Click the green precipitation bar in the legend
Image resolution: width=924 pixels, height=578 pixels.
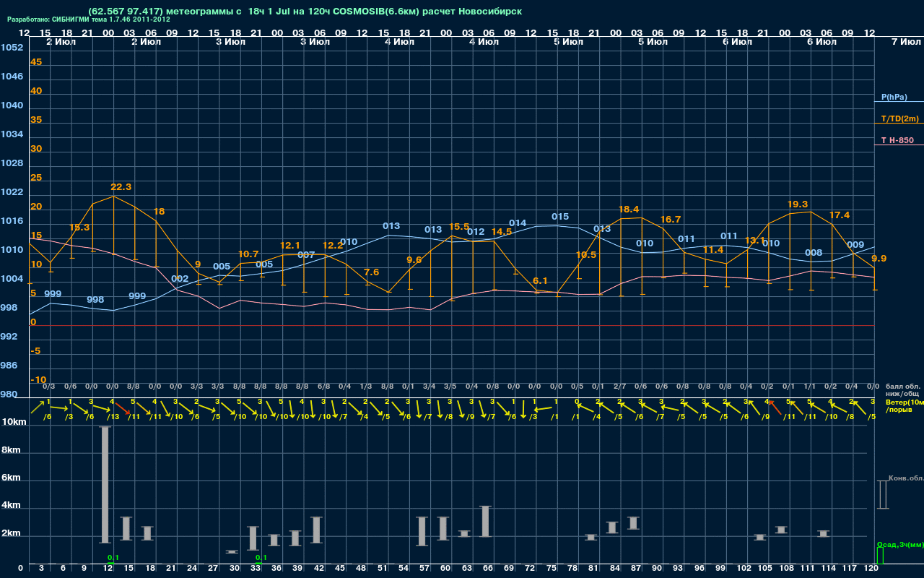(x=879, y=556)
